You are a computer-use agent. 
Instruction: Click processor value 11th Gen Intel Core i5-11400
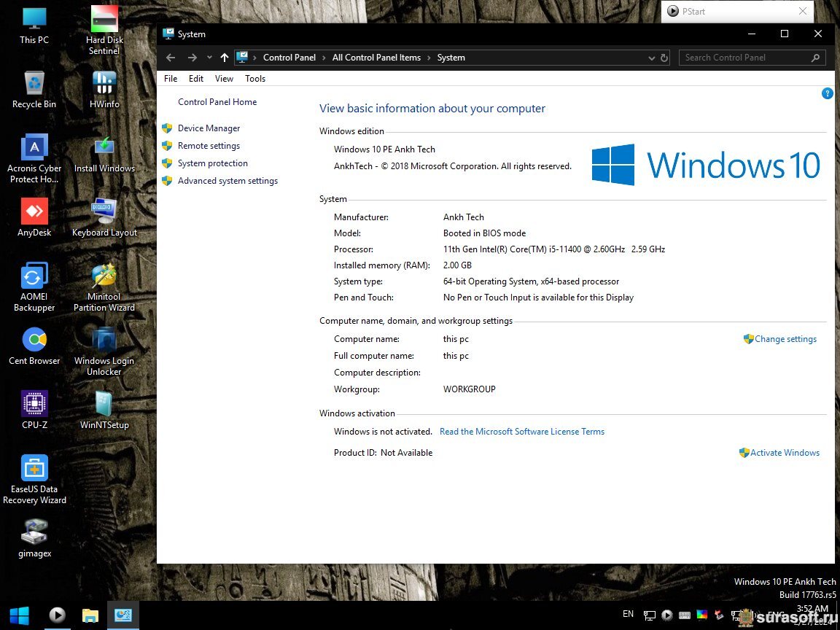554,249
